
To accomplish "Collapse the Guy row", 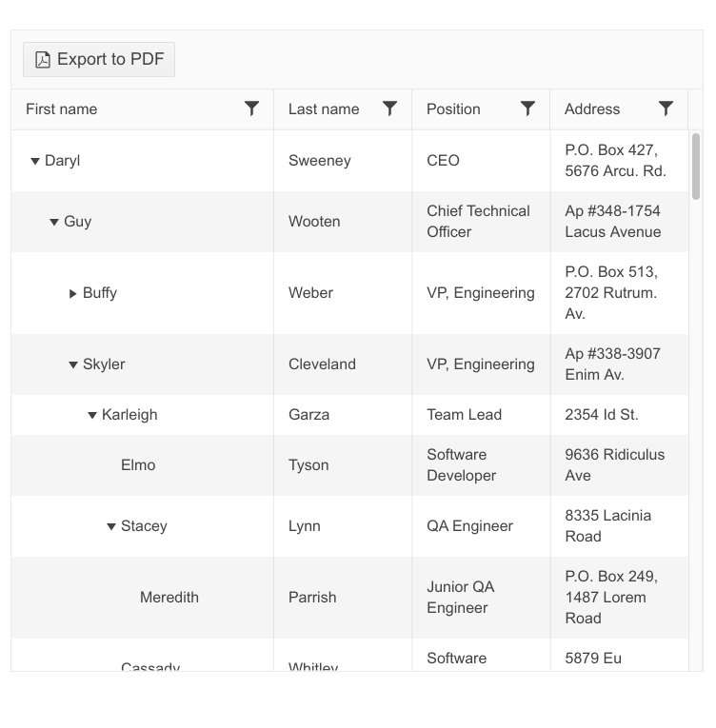I will click(x=54, y=222).
